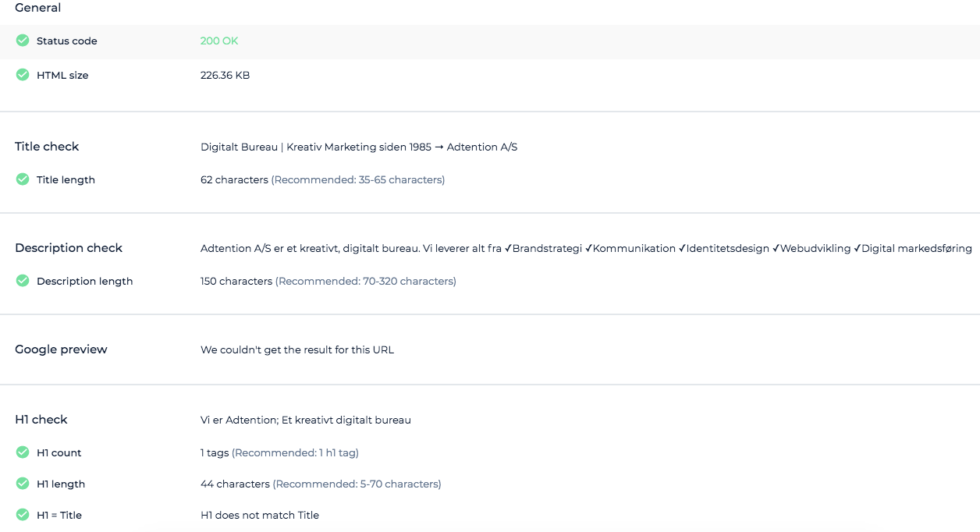
Task: Click the green checkmark beside Status code
Action: (x=22, y=41)
